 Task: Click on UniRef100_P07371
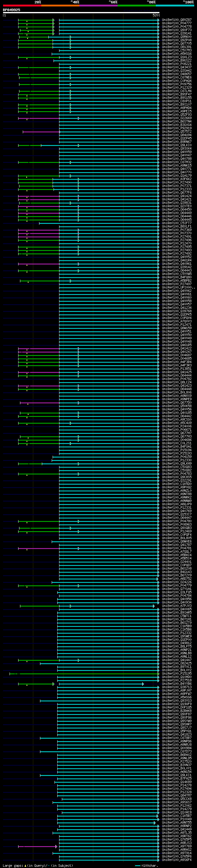tap(177, 186)
